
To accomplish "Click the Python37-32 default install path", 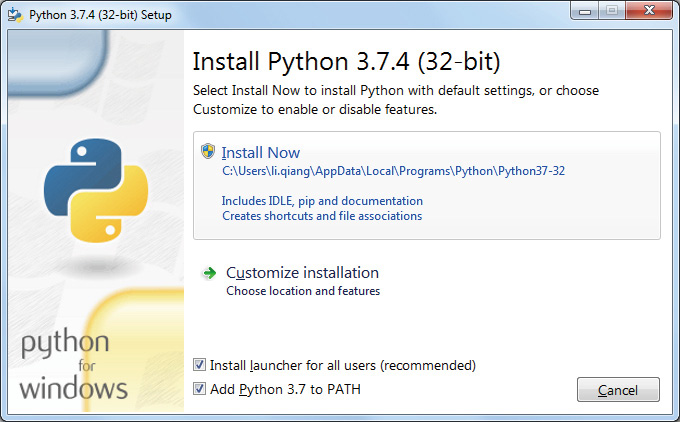I will pos(393,171).
